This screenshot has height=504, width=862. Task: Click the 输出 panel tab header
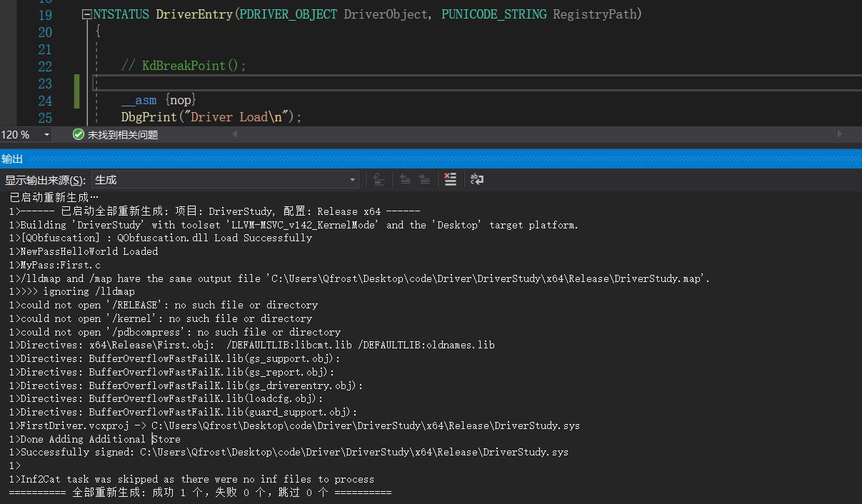pyautogui.click(x=12, y=158)
